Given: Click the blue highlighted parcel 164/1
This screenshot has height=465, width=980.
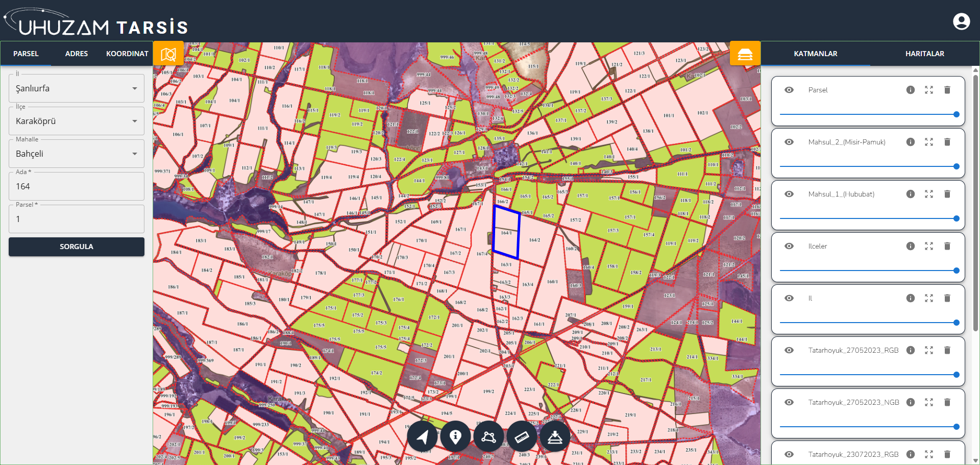Looking at the screenshot, I should [506, 233].
